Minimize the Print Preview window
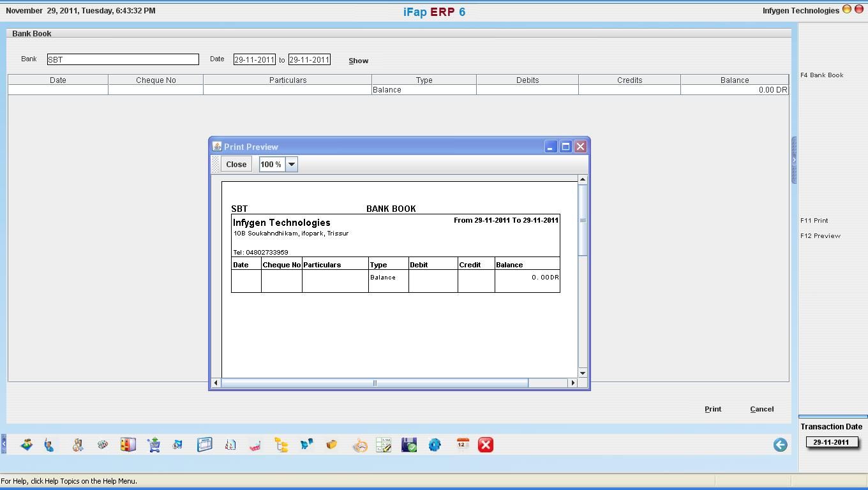The image size is (868, 490). point(550,147)
